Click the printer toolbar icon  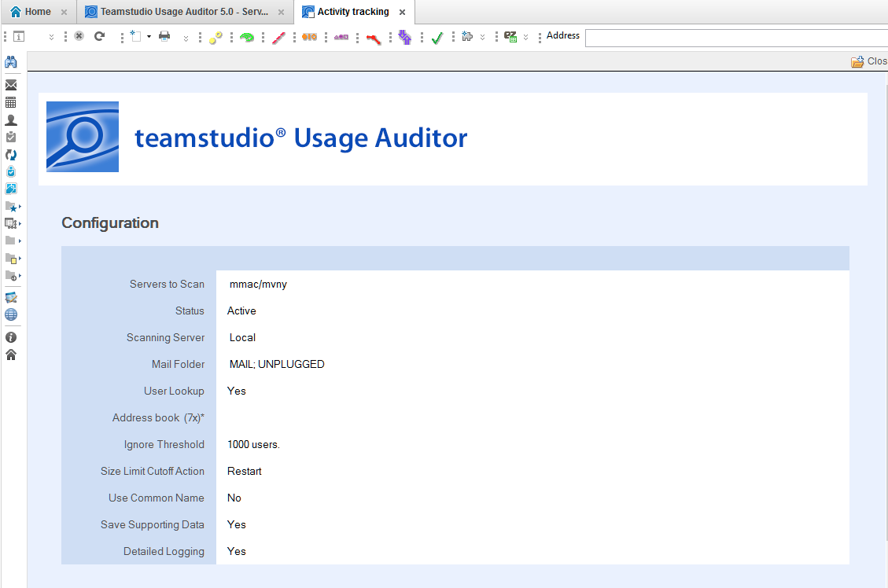[x=164, y=36]
